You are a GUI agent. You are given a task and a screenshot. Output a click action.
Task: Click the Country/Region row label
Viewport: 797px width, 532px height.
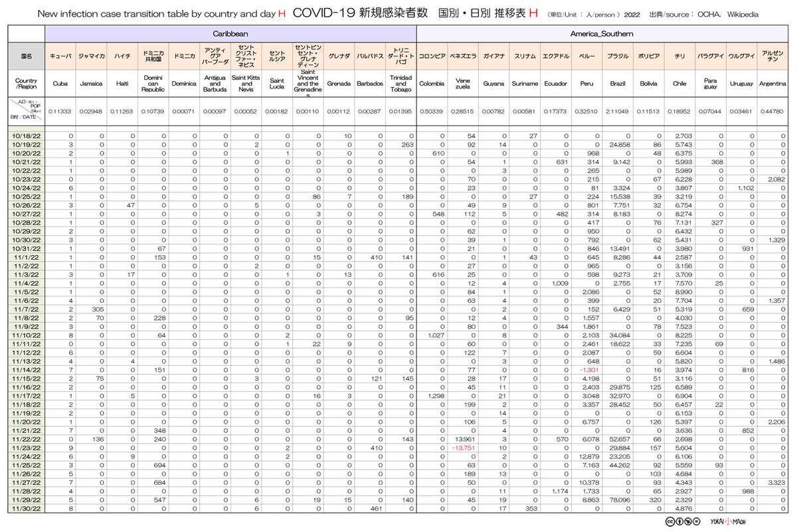pyautogui.click(x=27, y=84)
